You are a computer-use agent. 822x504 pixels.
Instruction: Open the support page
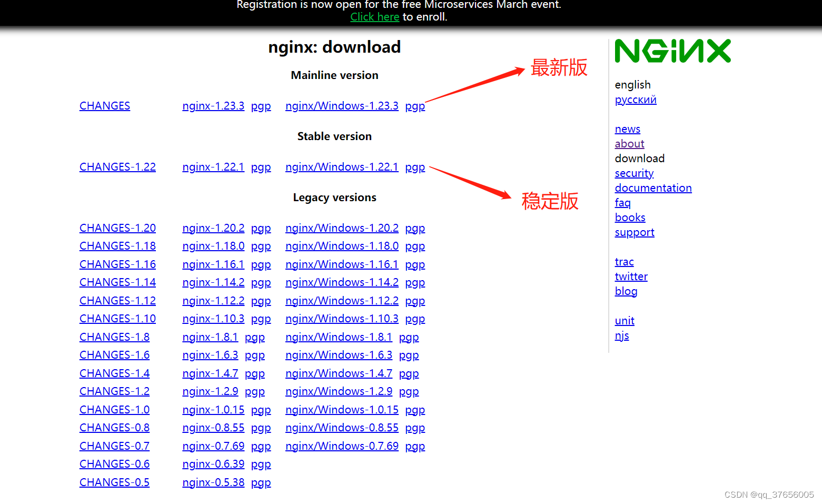coord(635,232)
